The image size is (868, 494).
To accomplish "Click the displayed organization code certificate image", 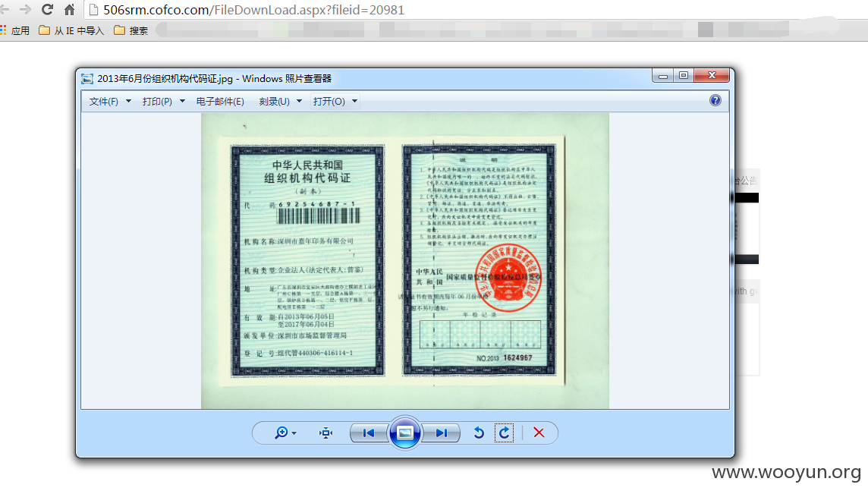I will click(404, 261).
